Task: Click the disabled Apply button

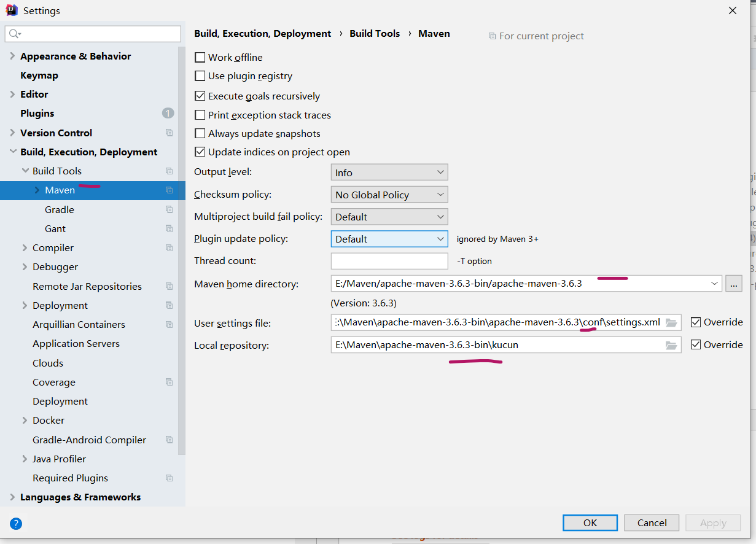Action: coord(713,523)
